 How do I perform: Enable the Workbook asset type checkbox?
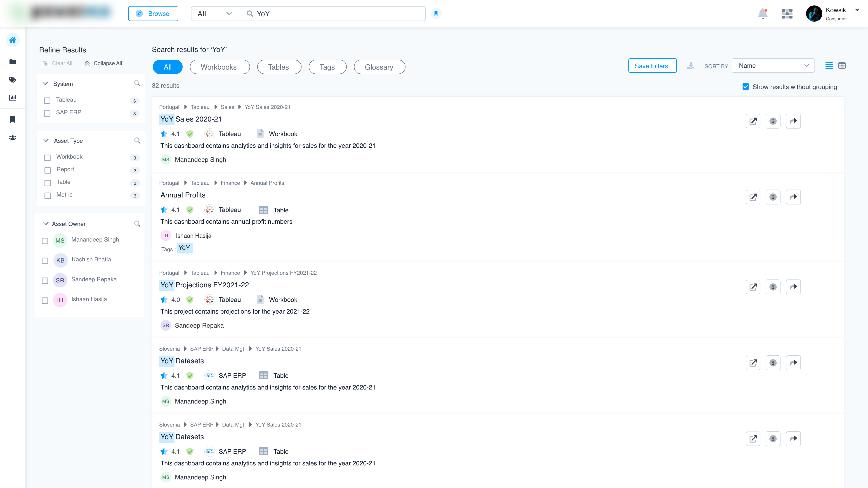coord(47,157)
